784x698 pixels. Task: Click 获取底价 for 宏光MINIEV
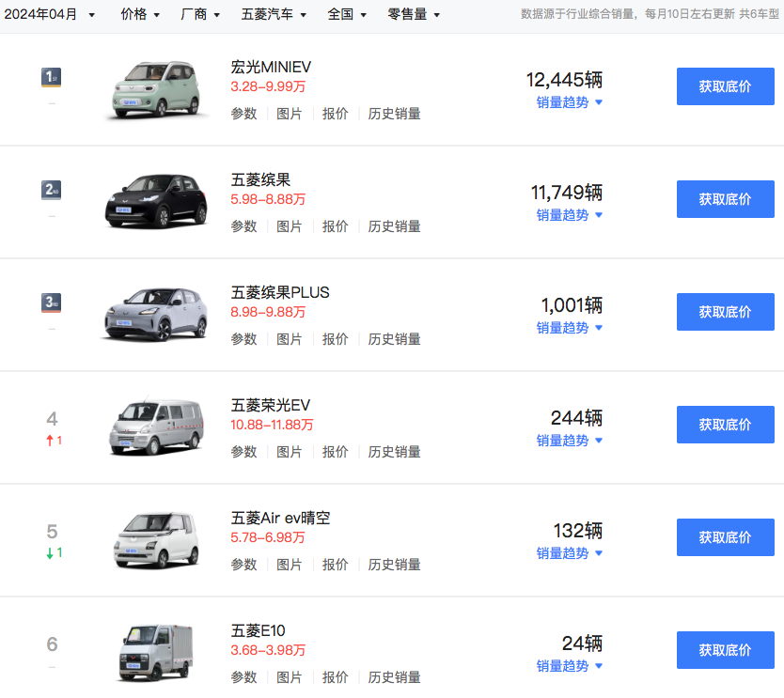tap(726, 86)
